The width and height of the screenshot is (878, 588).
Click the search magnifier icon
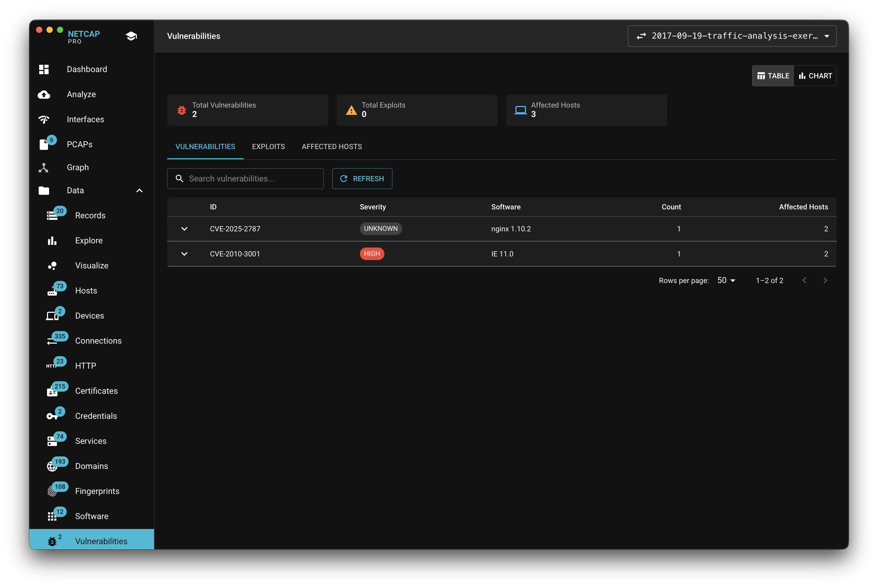(180, 179)
